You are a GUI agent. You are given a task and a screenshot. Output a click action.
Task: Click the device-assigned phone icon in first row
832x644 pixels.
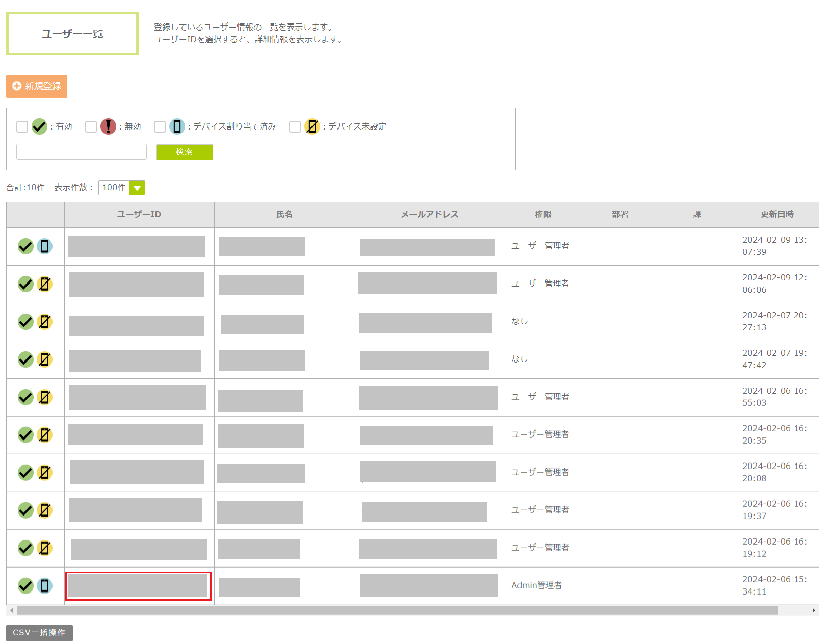click(x=45, y=246)
